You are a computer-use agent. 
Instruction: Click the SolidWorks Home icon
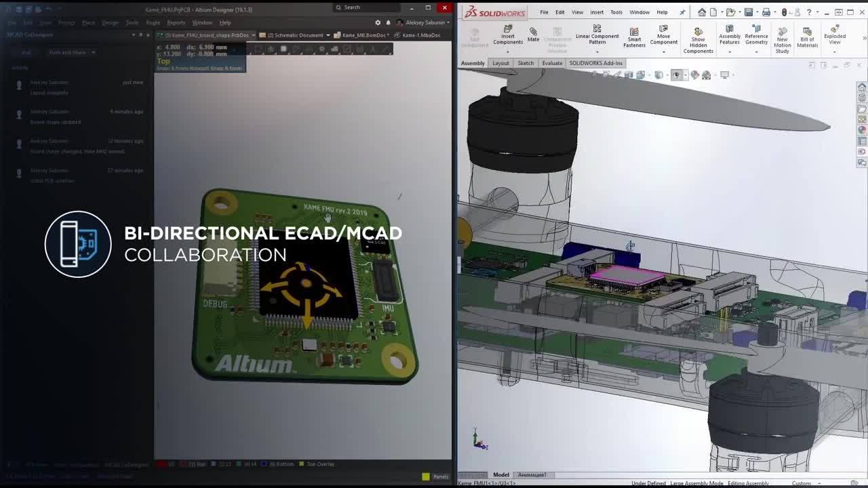coord(702,12)
